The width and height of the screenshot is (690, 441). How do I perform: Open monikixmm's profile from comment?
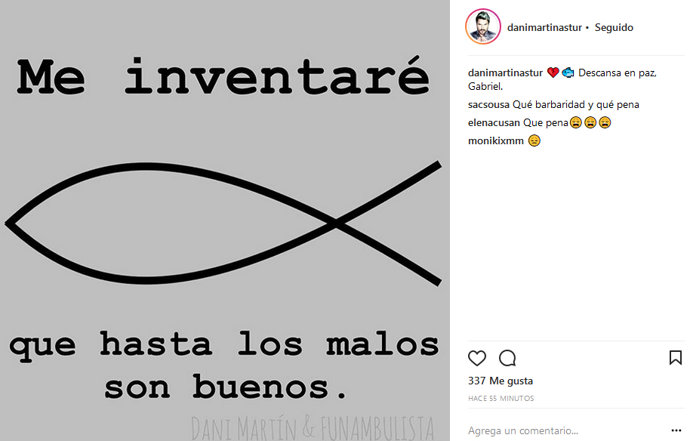pos(495,141)
